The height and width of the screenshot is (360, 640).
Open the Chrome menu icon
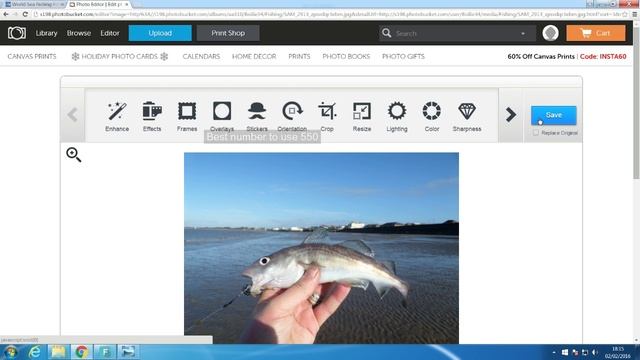pyautogui.click(x=635, y=14)
